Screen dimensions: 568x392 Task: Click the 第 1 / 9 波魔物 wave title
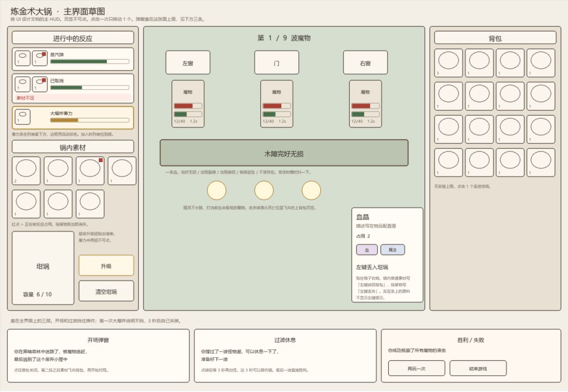point(284,38)
